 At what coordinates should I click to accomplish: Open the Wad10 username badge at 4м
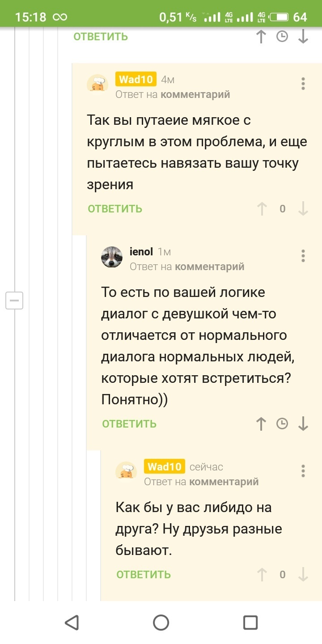pyautogui.click(x=136, y=80)
